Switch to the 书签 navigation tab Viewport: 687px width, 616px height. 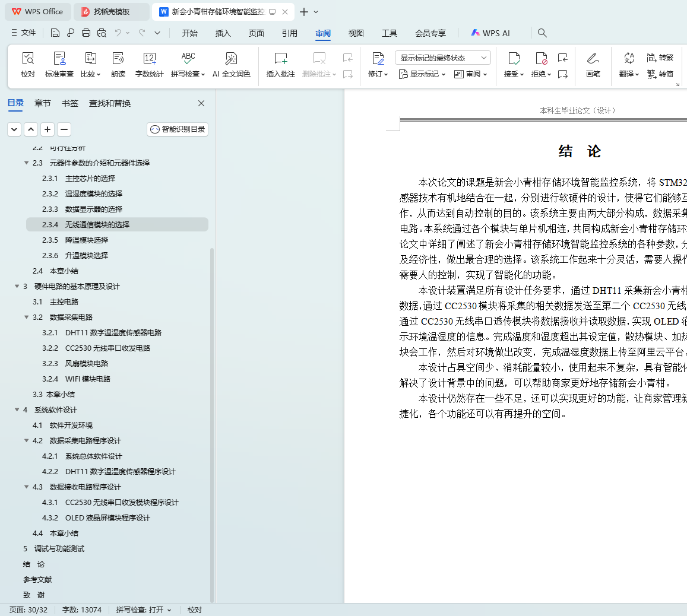[70, 103]
